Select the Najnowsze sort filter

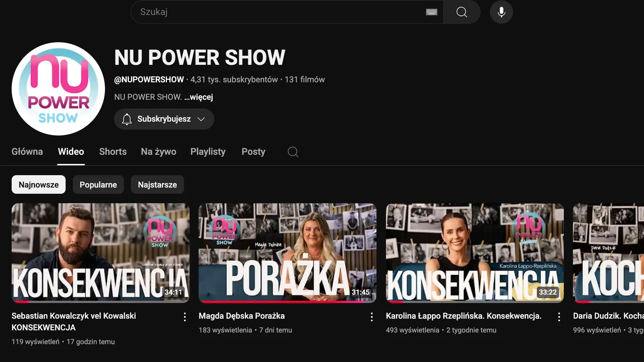click(x=39, y=185)
